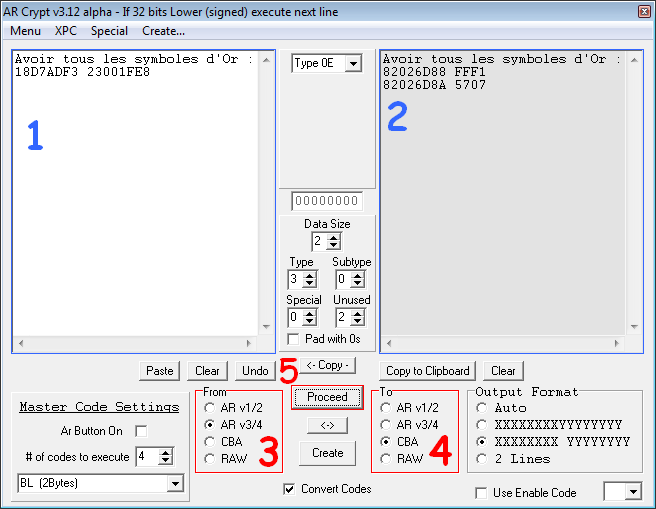Viewport: 656px width, 509px height.
Task: Click the Paste button
Action: click(159, 371)
